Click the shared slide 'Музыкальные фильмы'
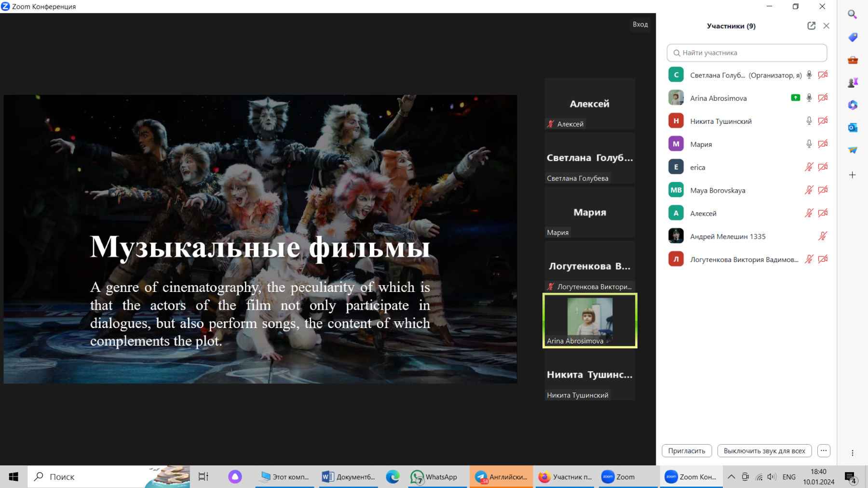This screenshot has width=868, height=488. 260,239
